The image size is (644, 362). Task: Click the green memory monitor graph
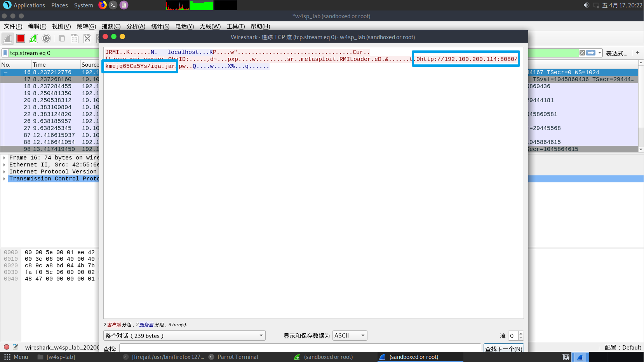coord(201,5)
